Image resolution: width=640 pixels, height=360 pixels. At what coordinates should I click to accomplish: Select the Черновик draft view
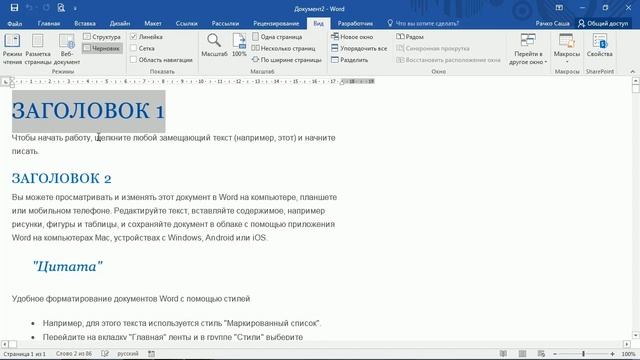coord(102,48)
